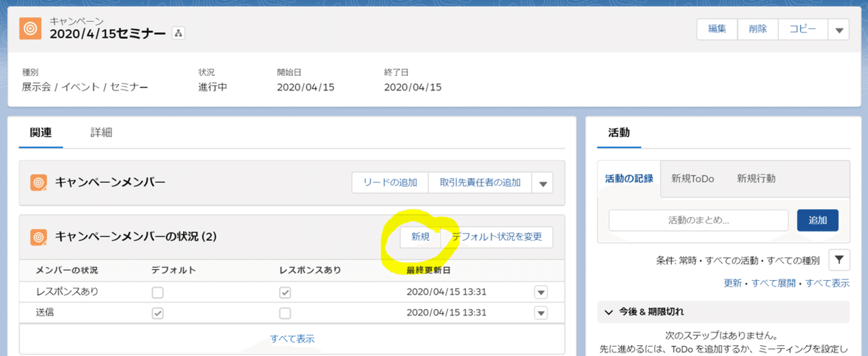Click the コピー button

tap(803, 30)
